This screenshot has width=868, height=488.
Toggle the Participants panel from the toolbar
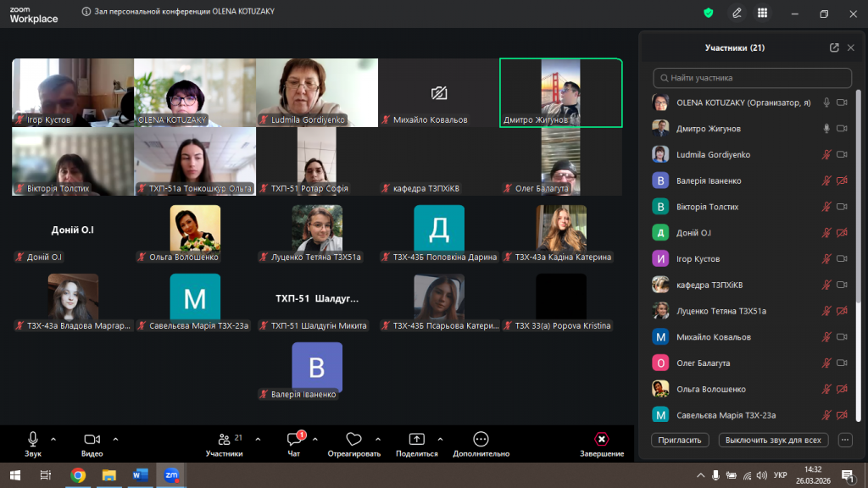(x=225, y=443)
